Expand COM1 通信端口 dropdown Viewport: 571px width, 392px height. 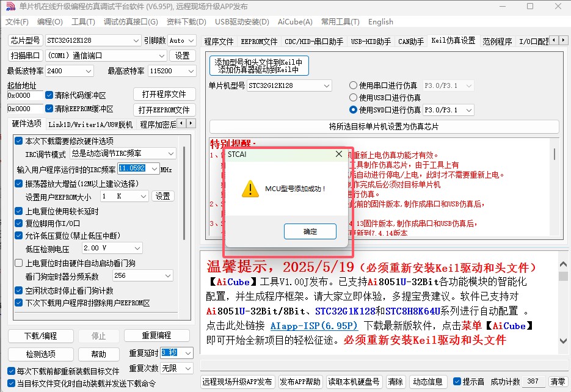click(162, 56)
